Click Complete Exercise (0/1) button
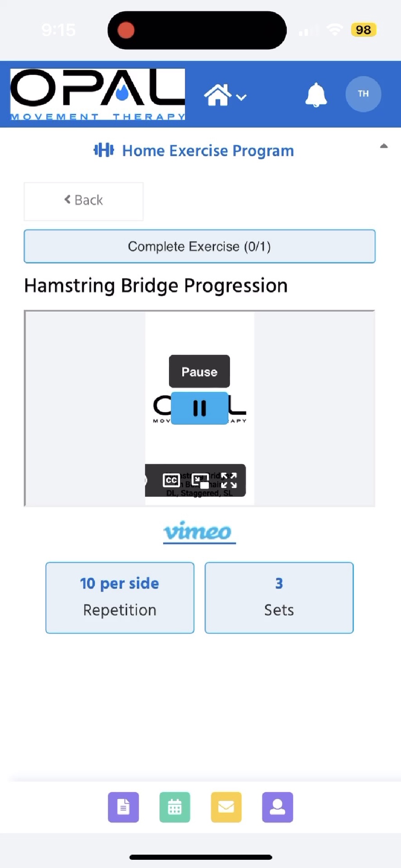The image size is (401, 868). click(x=200, y=246)
